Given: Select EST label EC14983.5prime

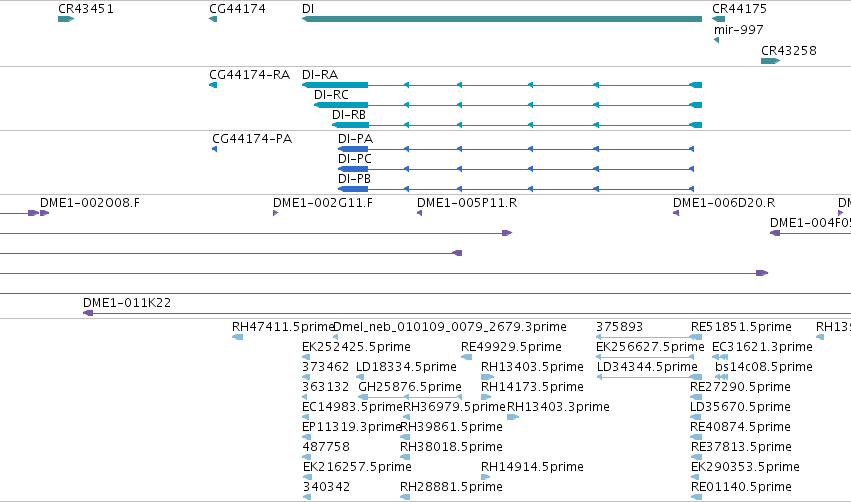Looking at the screenshot, I should [352, 408].
